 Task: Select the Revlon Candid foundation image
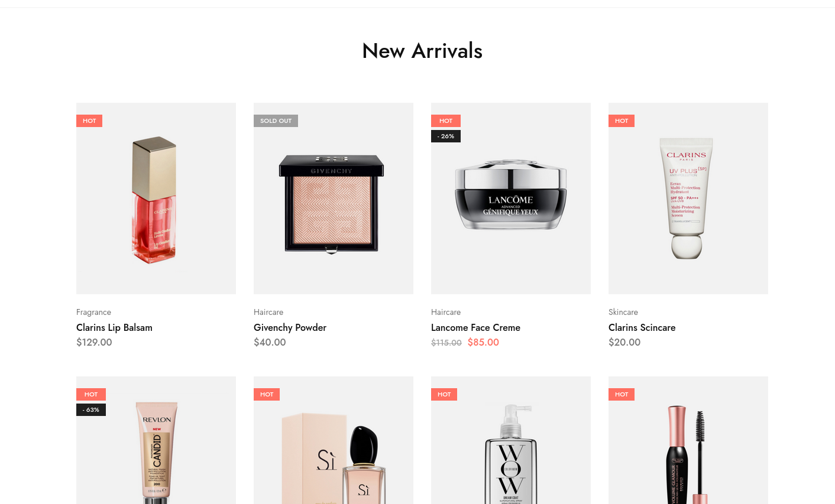click(x=156, y=440)
